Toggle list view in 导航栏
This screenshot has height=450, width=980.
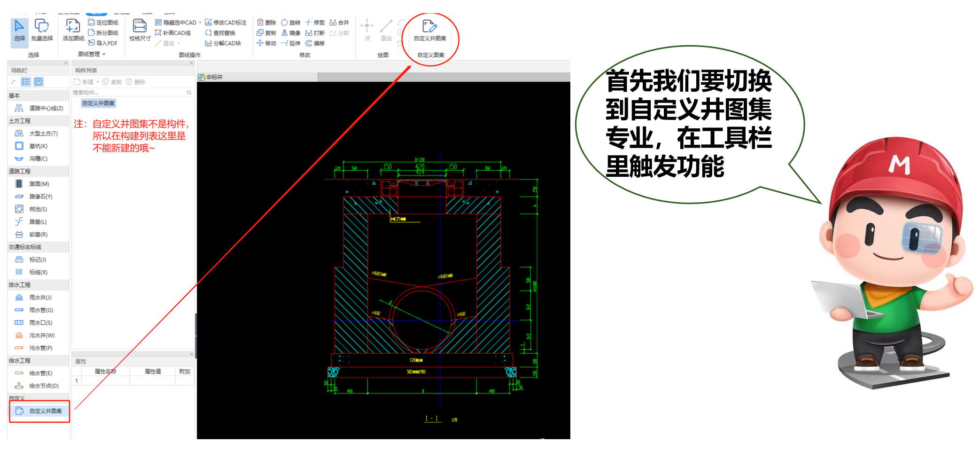pyautogui.click(x=26, y=82)
